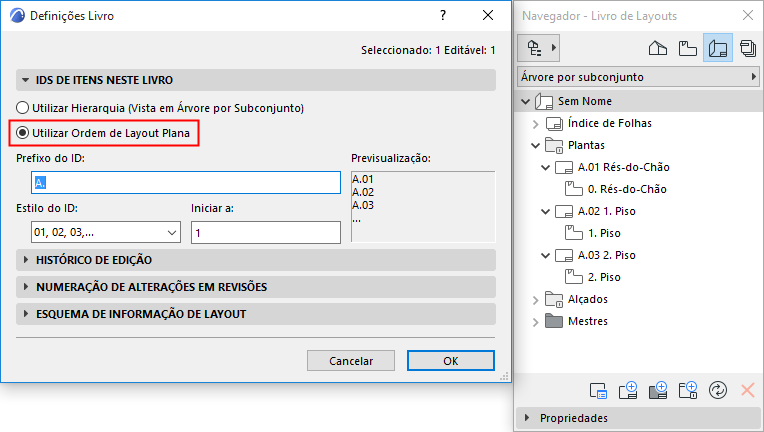
Task: Select the Layout Book icon
Action: pyautogui.click(x=717, y=48)
